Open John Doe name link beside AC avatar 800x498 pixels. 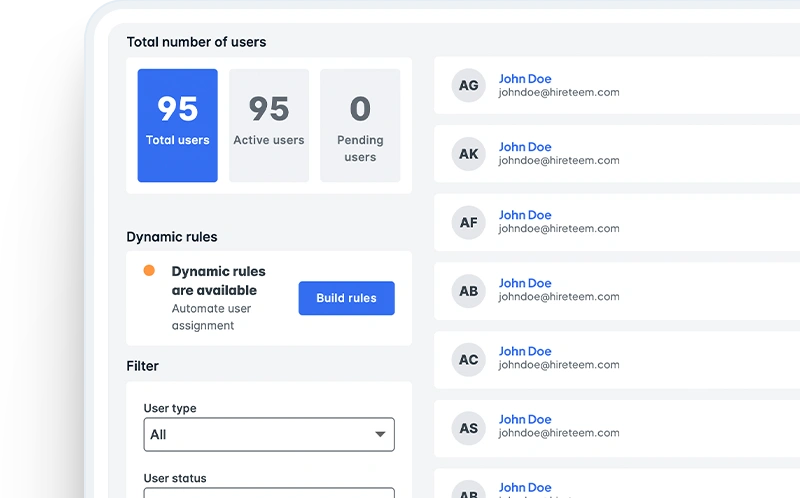coord(525,351)
